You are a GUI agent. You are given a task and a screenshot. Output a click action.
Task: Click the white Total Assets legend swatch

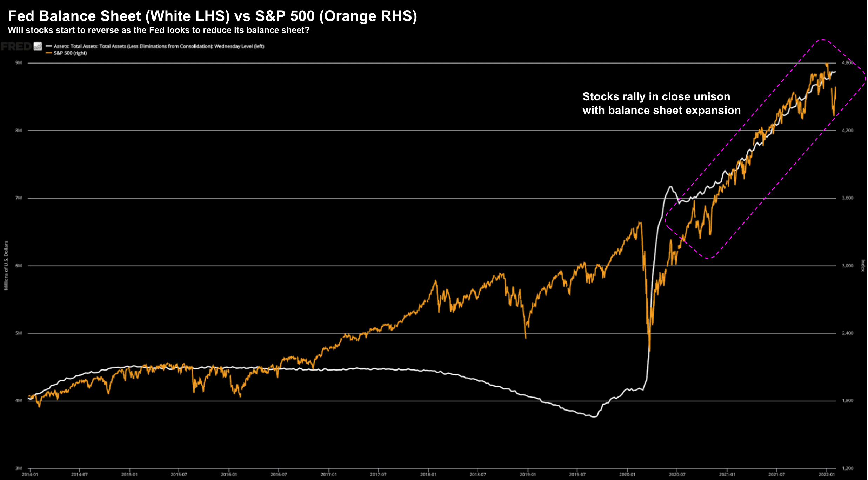click(x=49, y=46)
